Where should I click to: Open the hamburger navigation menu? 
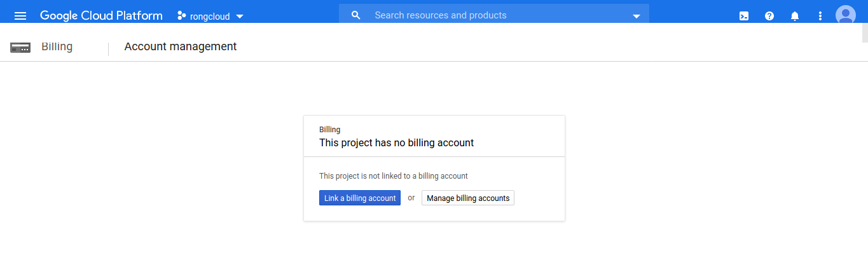coord(20,15)
